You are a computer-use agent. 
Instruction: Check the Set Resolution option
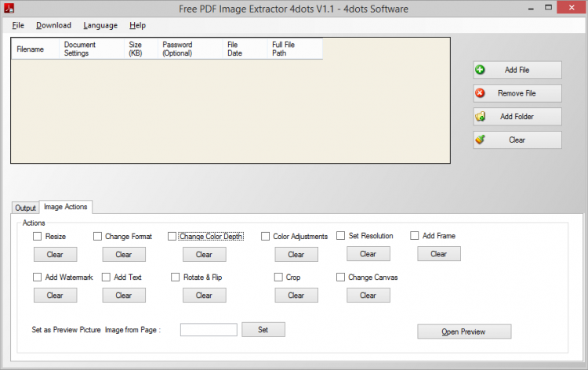[340, 235]
